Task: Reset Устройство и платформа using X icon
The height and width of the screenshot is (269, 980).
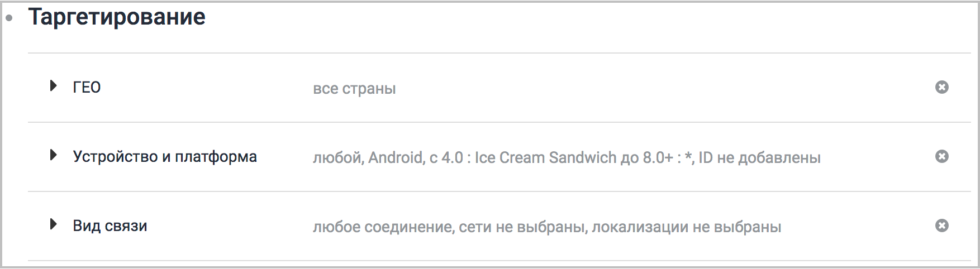Action: click(x=941, y=156)
